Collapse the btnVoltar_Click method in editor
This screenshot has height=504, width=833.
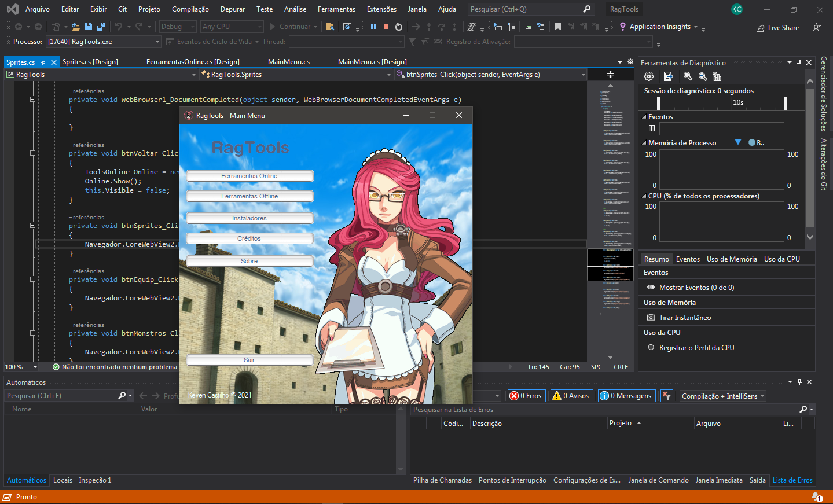coord(32,153)
